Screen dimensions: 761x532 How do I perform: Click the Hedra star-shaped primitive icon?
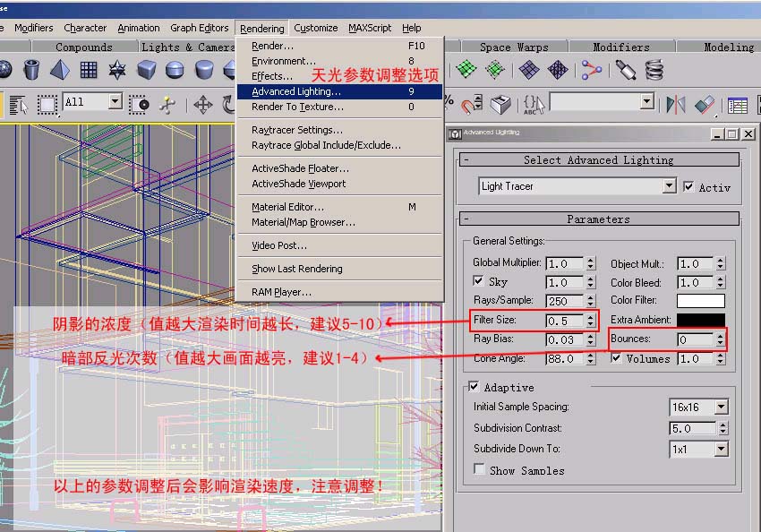point(117,70)
